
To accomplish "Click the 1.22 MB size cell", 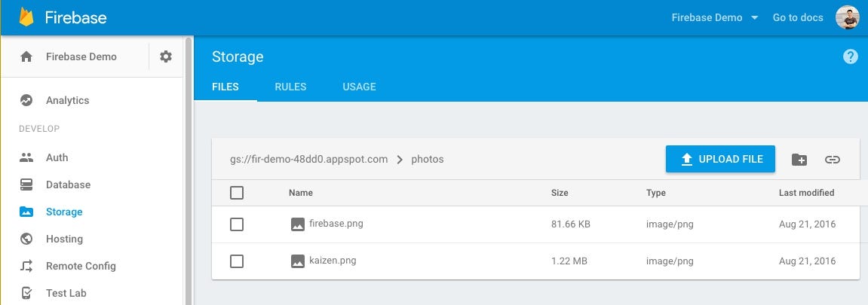I will coord(569,261).
